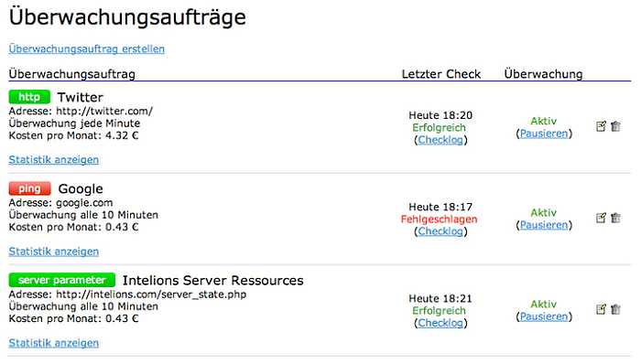Click the green http badge next to Twitter
This screenshot has height=364, width=641.
click(x=29, y=97)
